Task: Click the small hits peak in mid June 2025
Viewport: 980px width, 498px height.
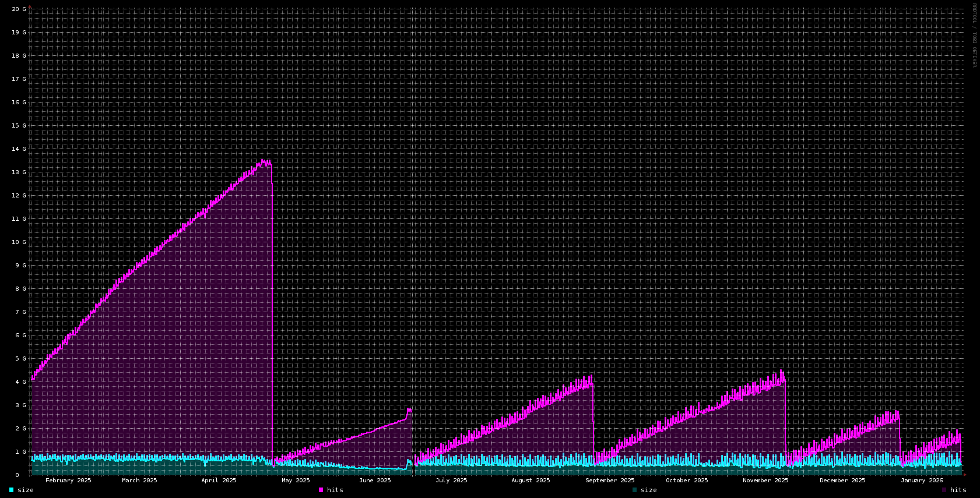Action: click(x=409, y=409)
